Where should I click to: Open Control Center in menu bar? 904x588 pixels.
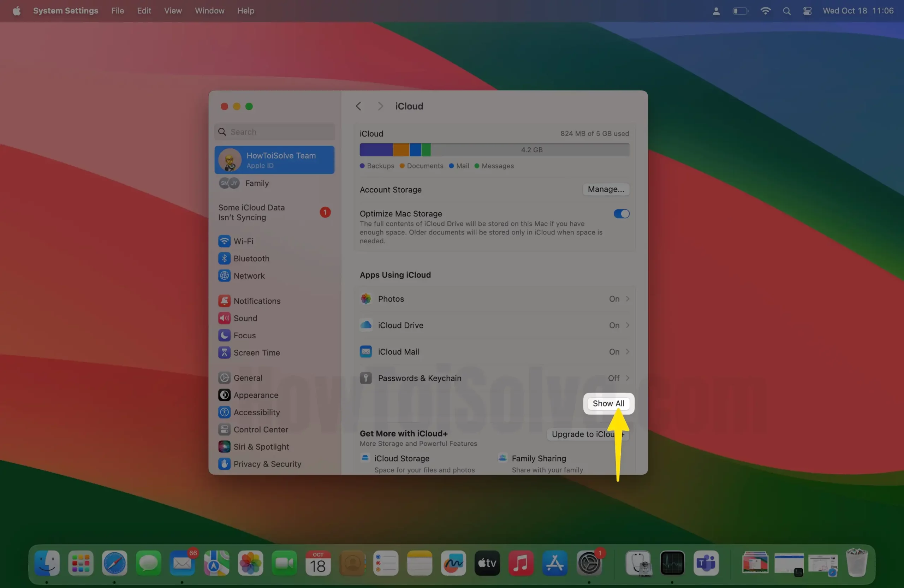[x=807, y=11]
